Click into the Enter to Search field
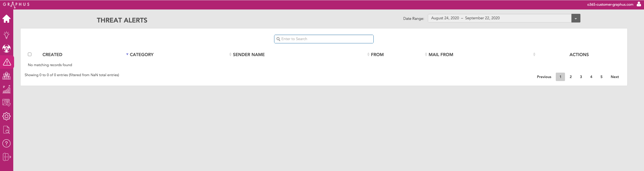Viewport: 644px width, 171px height. tap(324, 39)
